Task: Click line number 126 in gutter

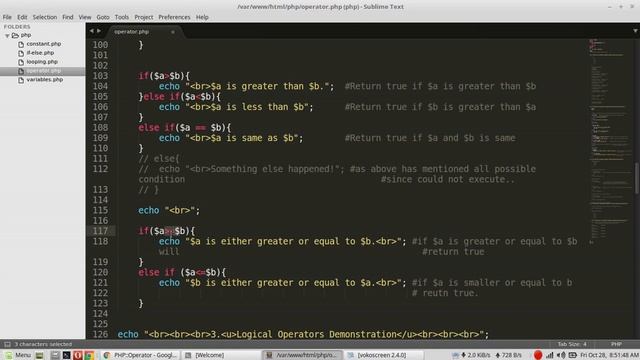Action: point(100,334)
